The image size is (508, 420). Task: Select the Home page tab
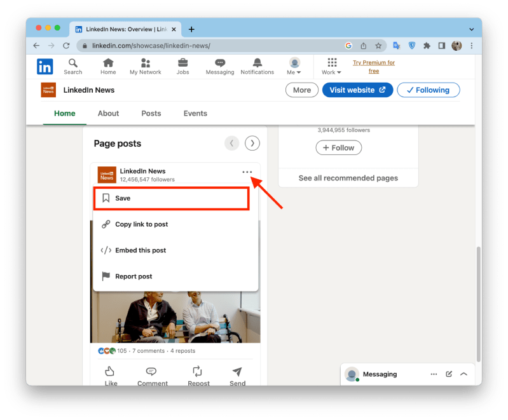pyautogui.click(x=64, y=113)
